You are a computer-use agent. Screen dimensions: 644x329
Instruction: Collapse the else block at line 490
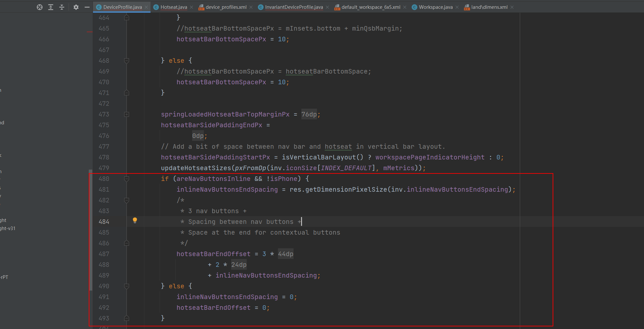tap(127, 286)
